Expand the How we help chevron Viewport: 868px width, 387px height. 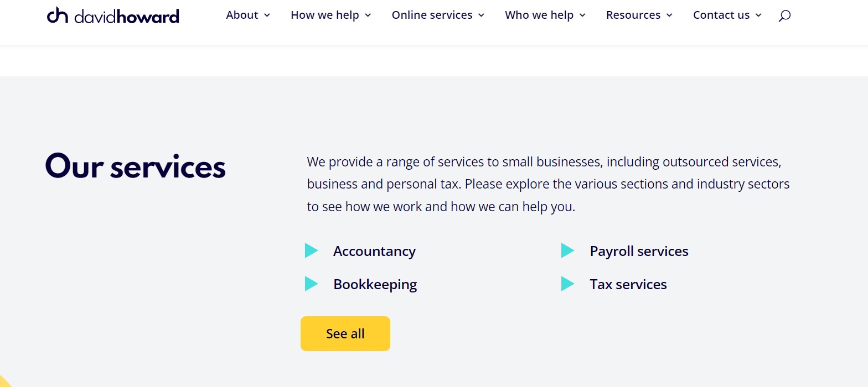tap(368, 15)
